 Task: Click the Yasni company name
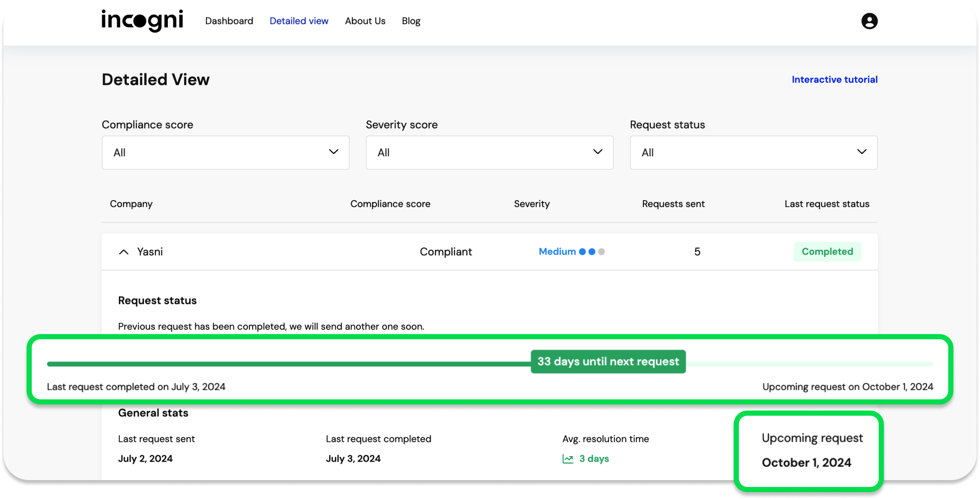150,252
